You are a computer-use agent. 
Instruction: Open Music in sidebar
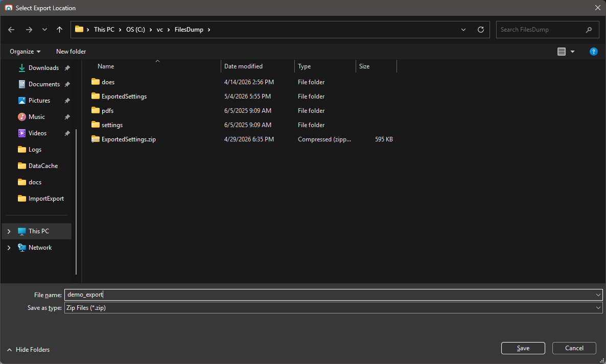point(37,117)
